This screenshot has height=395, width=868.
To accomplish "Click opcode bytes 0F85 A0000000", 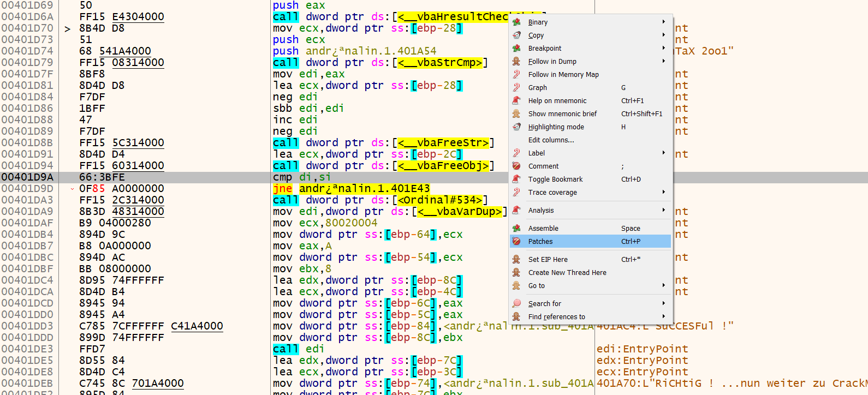I will tap(122, 189).
